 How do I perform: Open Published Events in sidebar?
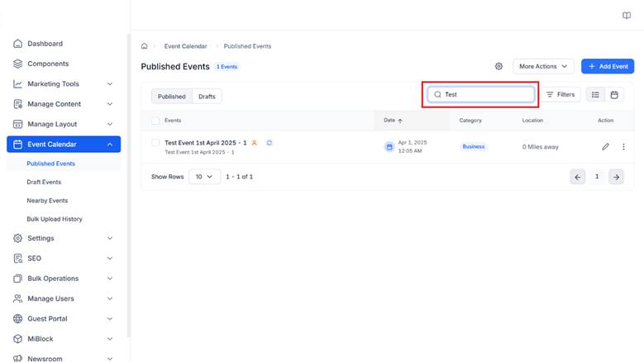pos(51,164)
